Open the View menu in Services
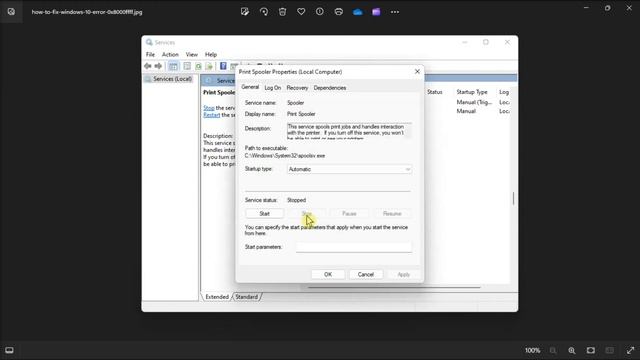This screenshot has height=360, width=640. click(x=191, y=54)
